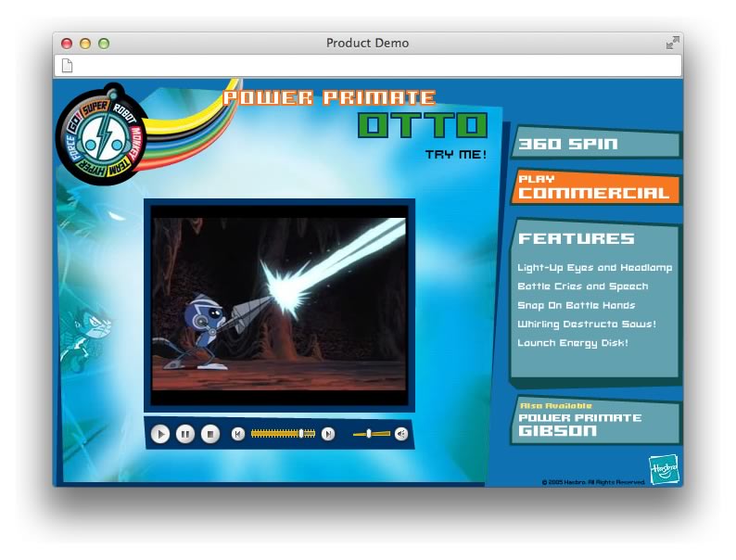Image resolution: width=736 pixels, height=560 pixels.
Task: Click "Snap On Battle Hands" feature
Action: click(576, 305)
